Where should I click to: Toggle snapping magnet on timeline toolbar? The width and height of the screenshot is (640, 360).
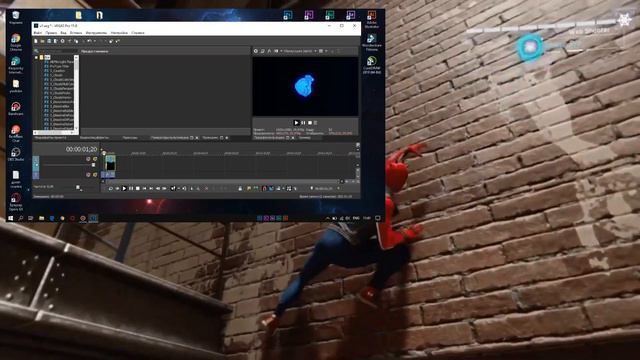click(264, 188)
